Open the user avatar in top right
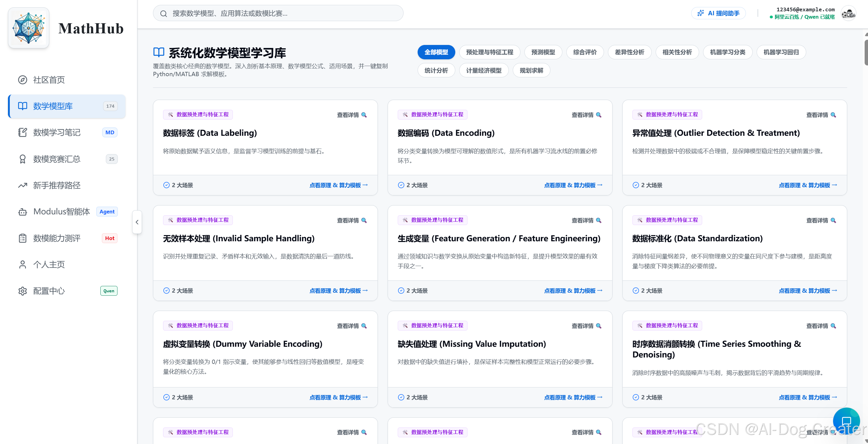 pos(848,13)
